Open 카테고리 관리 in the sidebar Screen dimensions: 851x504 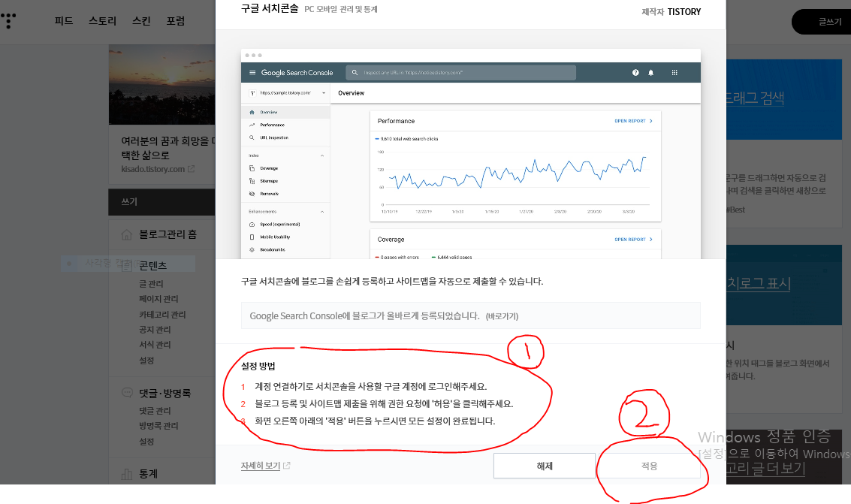[x=162, y=315]
